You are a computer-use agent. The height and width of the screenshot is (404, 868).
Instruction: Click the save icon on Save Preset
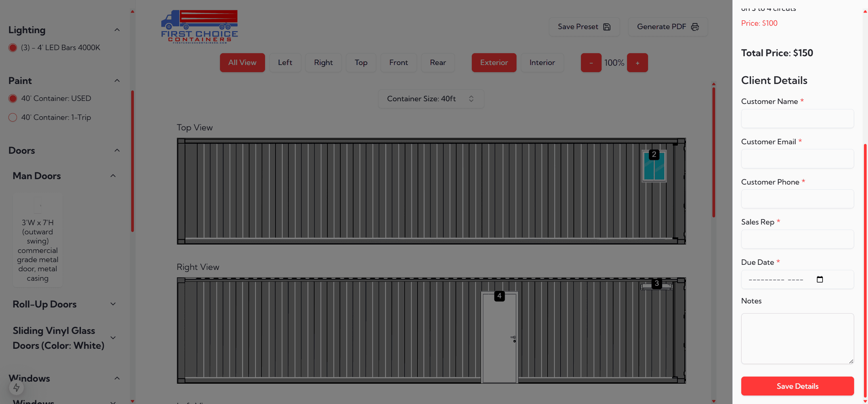(x=607, y=27)
